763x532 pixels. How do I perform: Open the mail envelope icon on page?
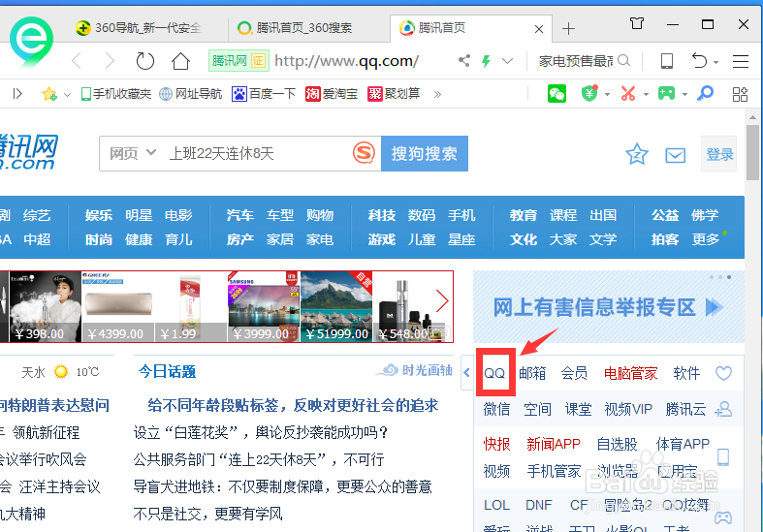tap(676, 155)
